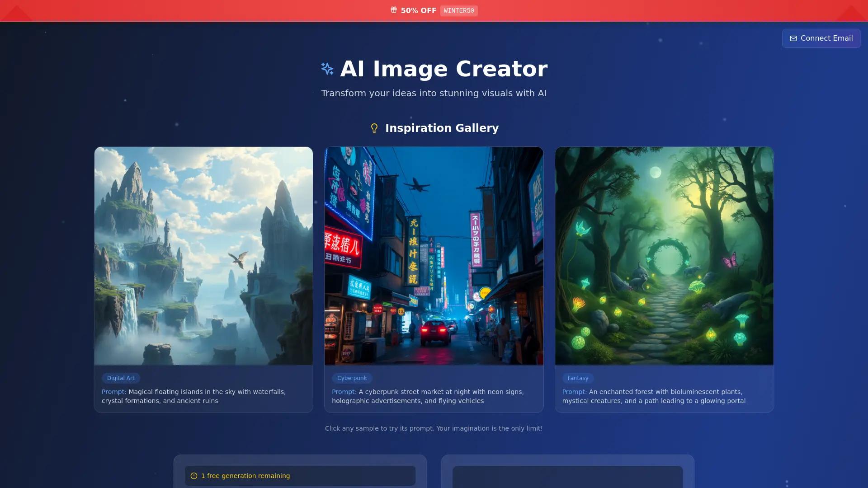Viewport: 868px width, 488px height.
Task: Click the cyberpunk street market prompt text
Action: 428,396
